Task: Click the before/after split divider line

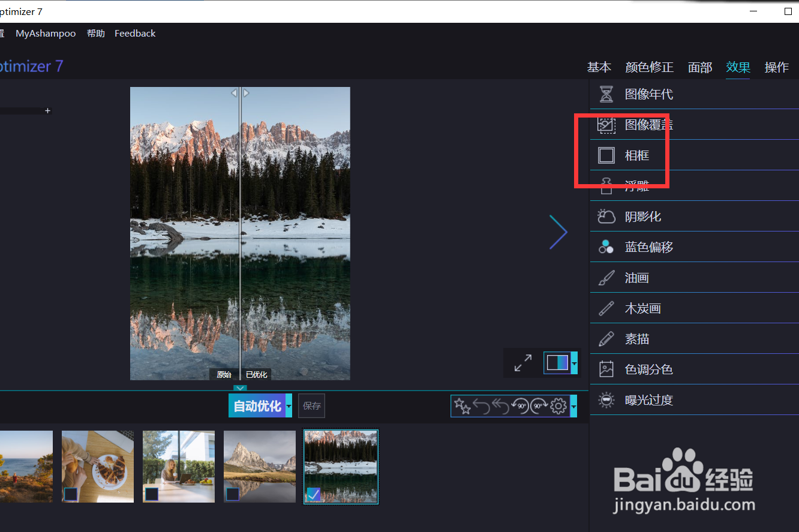Action: pos(240,233)
